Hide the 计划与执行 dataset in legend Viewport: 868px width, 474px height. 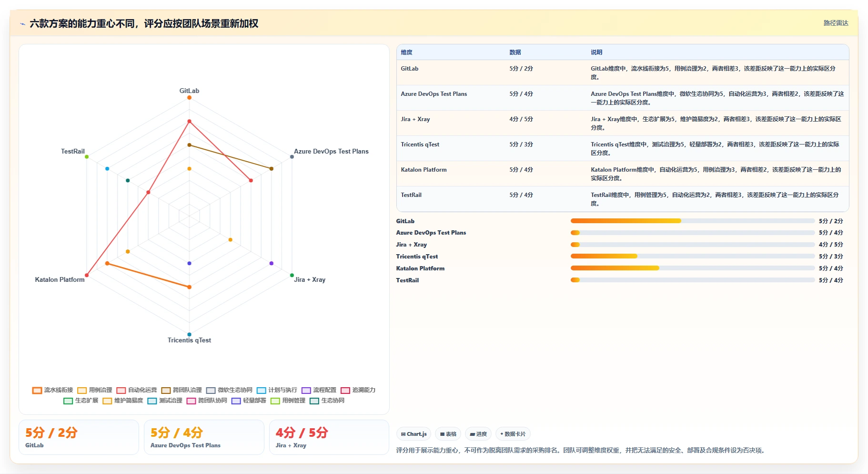pos(277,390)
